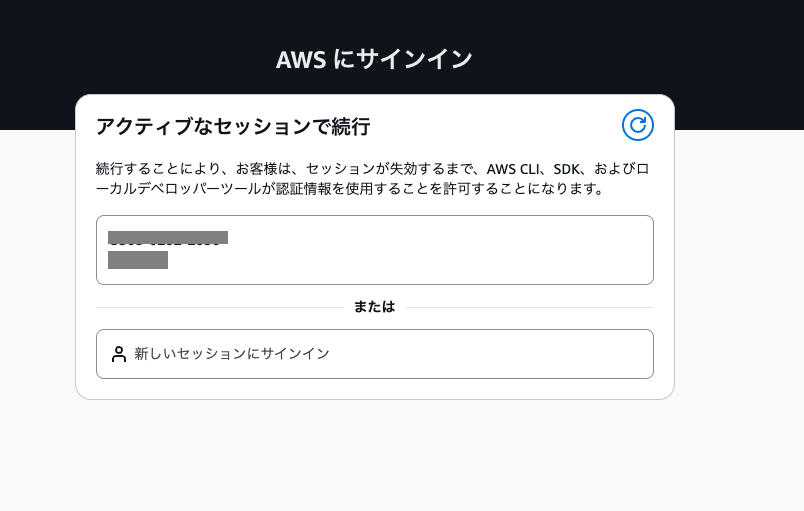
Task: Click the divider line right of または
Action: click(530, 307)
